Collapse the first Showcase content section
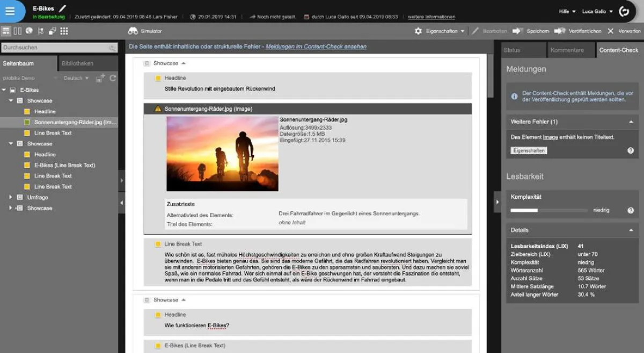 coord(183,62)
